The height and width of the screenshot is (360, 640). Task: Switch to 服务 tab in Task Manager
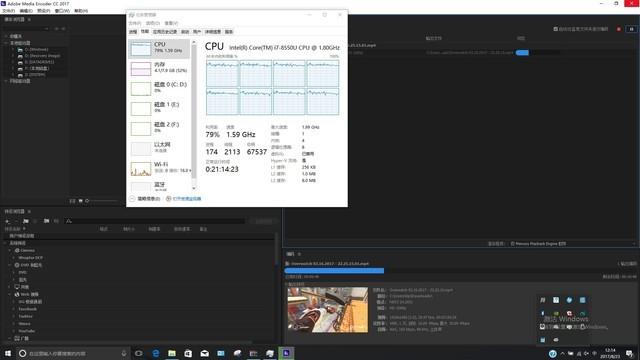coord(229,31)
